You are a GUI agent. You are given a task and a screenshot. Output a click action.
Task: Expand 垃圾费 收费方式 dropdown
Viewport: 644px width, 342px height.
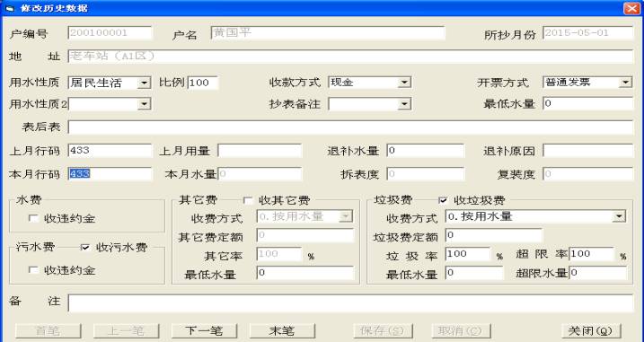click(x=619, y=216)
